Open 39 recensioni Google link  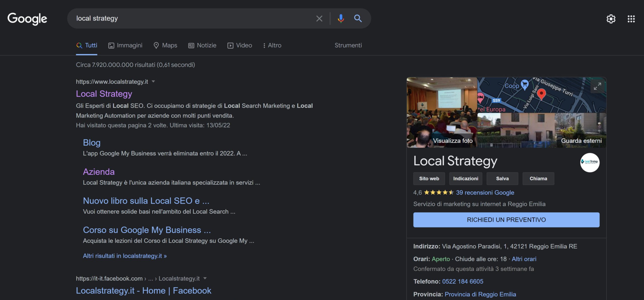485,193
